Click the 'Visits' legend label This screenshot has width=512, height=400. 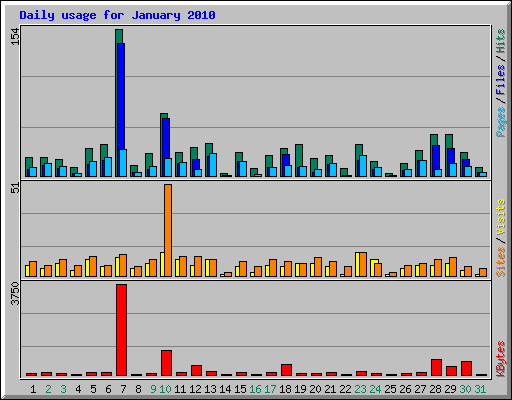coord(501,218)
